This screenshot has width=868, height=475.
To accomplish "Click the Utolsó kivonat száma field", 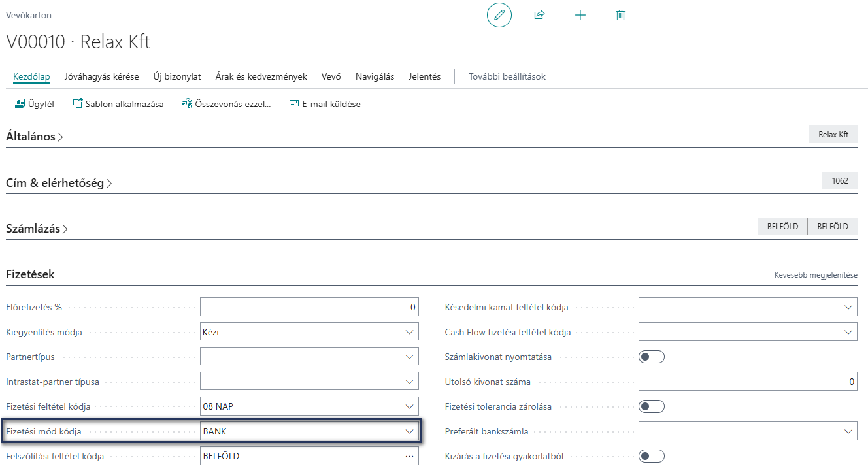I will coord(748,382).
